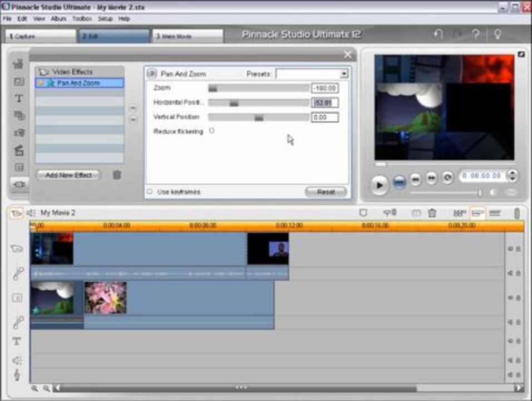Open the Toolbox menu
The width and height of the screenshot is (532, 401).
[82, 19]
